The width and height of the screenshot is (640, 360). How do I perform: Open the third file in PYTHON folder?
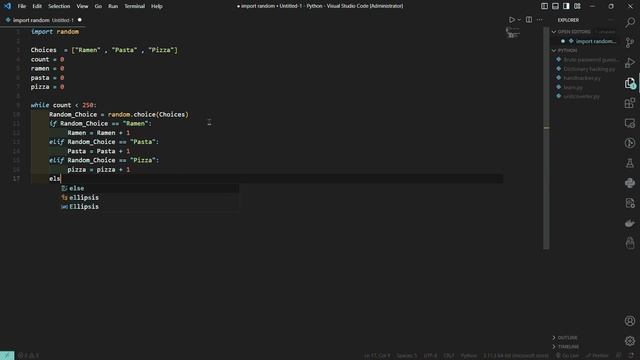pos(582,78)
